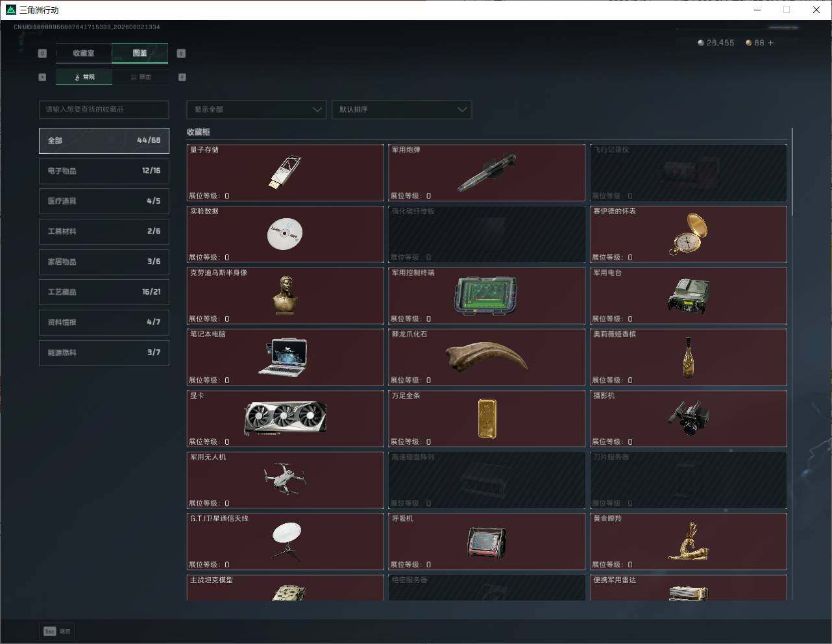Filter by 电子物品 category

coord(104,171)
